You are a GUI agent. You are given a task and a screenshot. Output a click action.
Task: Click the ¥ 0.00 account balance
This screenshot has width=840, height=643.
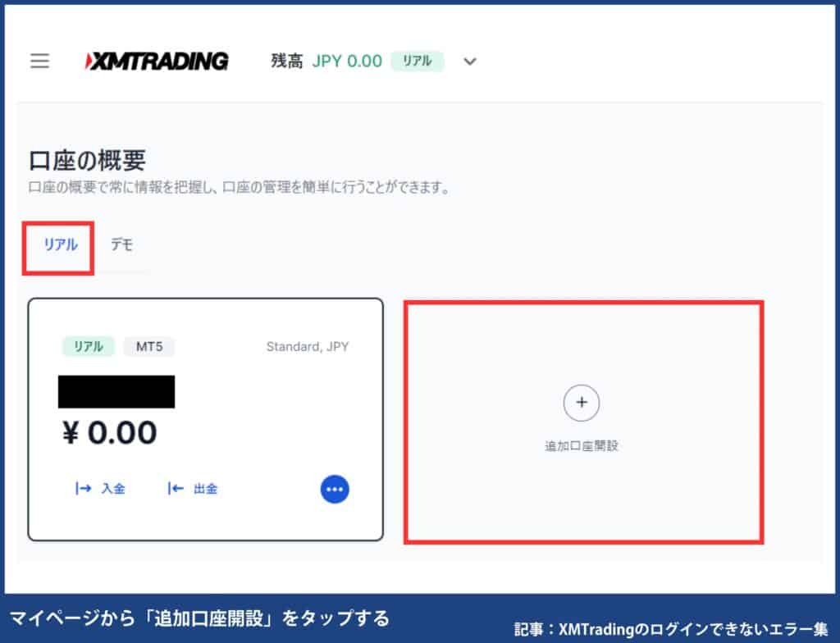pos(110,432)
